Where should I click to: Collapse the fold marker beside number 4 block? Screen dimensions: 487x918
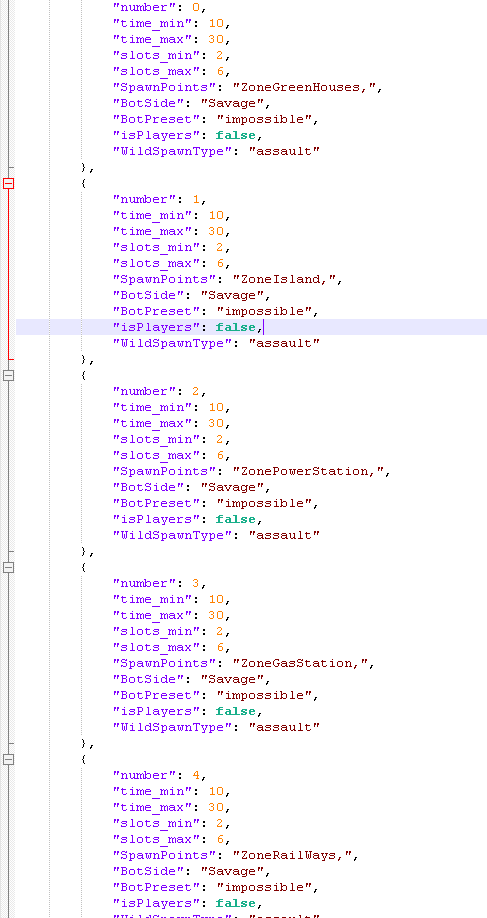8,759
